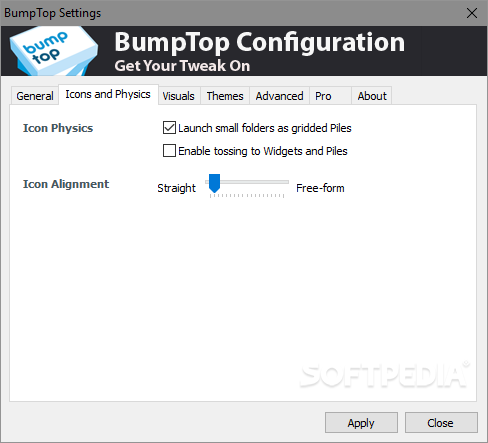Viewport: 488px width, 443px height.
Task: Select the Icons and Physics tab
Action: [x=108, y=95]
